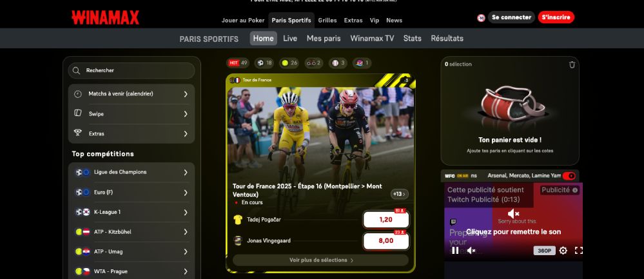
Task: Expand the Extras row chevron
Action: point(186,133)
